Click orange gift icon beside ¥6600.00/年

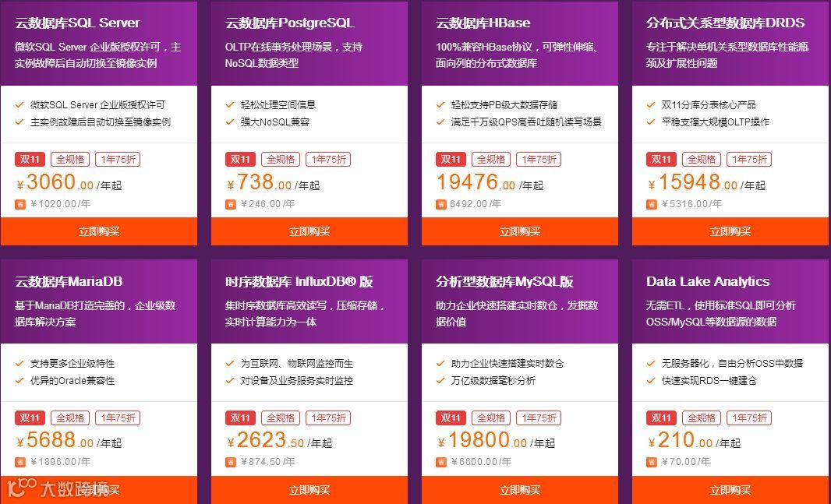click(x=441, y=462)
